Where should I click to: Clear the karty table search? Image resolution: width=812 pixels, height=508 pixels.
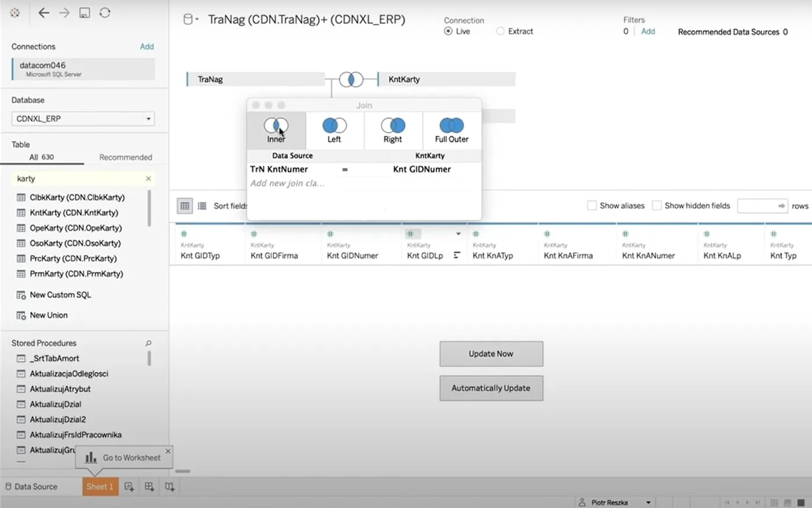[x=148, y=179]
